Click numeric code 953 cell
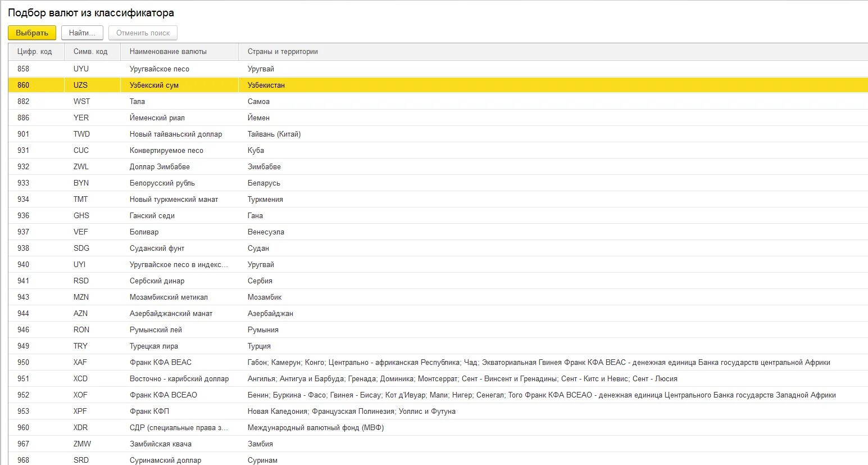The width and height of the screenshot is (868, 465). coord(37,411)
